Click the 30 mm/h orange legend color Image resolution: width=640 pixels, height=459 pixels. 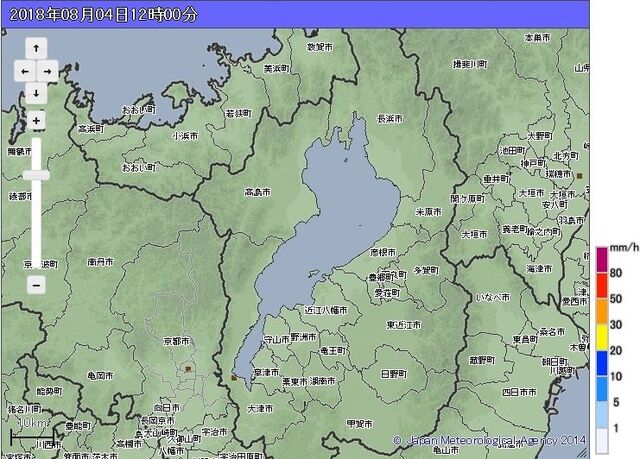point(602,311)
